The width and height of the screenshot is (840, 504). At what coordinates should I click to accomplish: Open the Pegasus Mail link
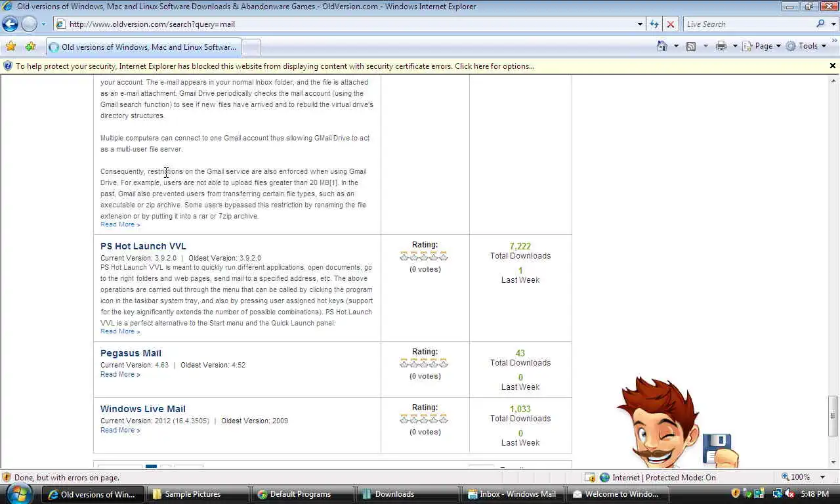131,353
